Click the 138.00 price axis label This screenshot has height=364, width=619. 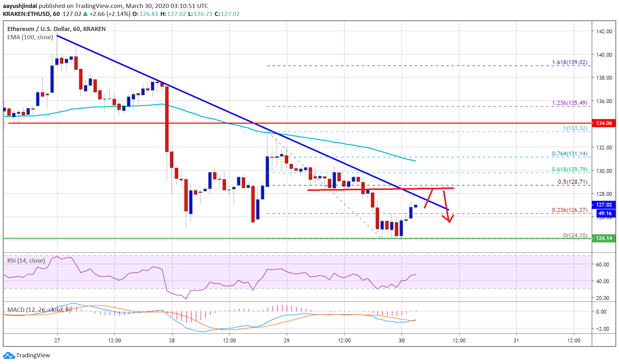604,77
